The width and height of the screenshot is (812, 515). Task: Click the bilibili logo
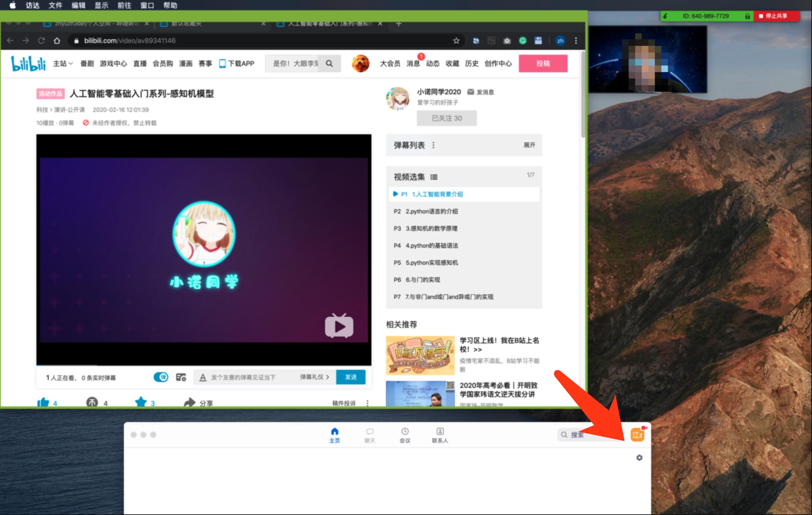[28, 63]
